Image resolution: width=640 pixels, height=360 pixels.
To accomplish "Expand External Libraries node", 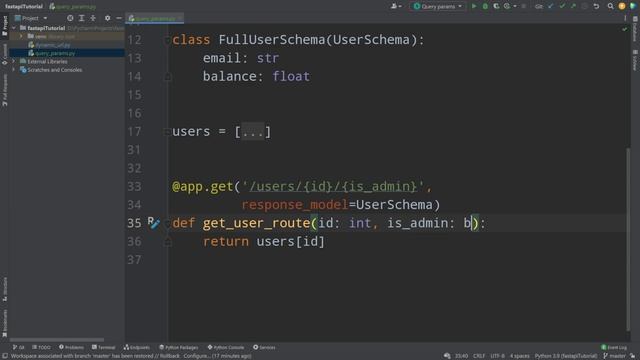I will click(14, 61).
